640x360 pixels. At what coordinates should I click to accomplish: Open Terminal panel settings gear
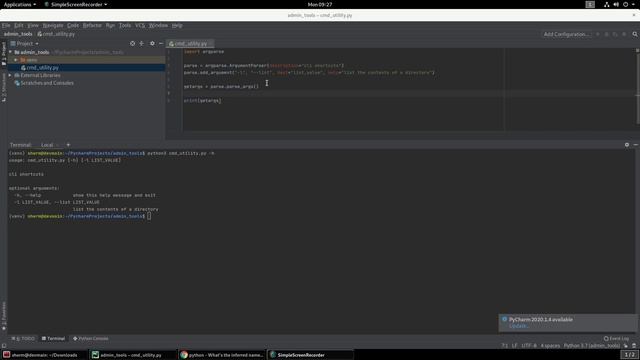coord(627,145)
